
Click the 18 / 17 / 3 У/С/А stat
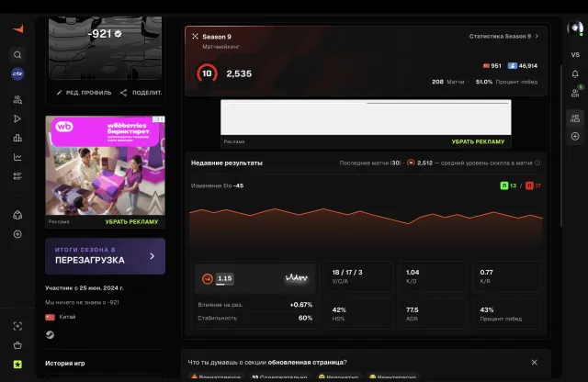359,276
